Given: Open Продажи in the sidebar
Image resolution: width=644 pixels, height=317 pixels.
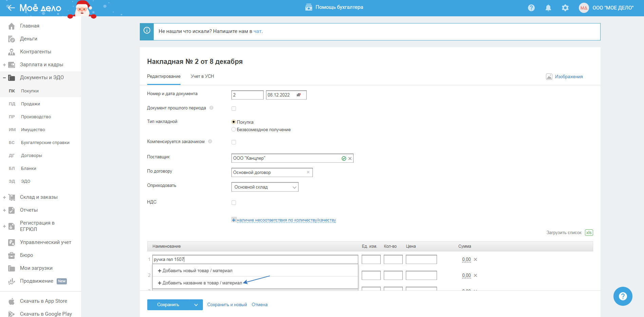Looking at the screenshot, I should [31, 104].
